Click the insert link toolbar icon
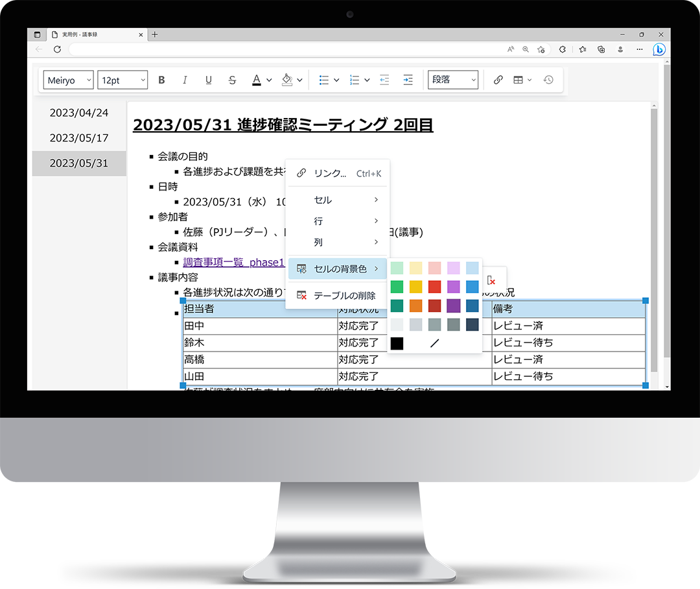The width and height of the screenshot is (700, 589). (x=498, y=80)
